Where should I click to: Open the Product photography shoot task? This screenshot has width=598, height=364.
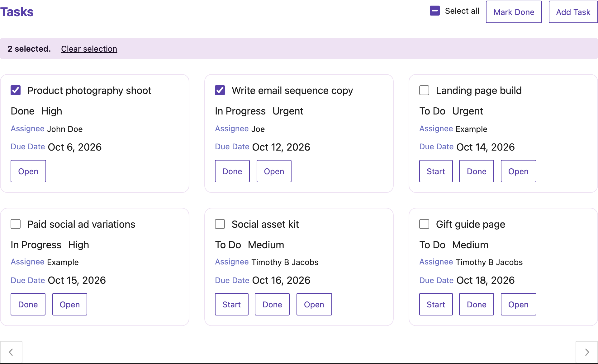click(x=28, y=171)
